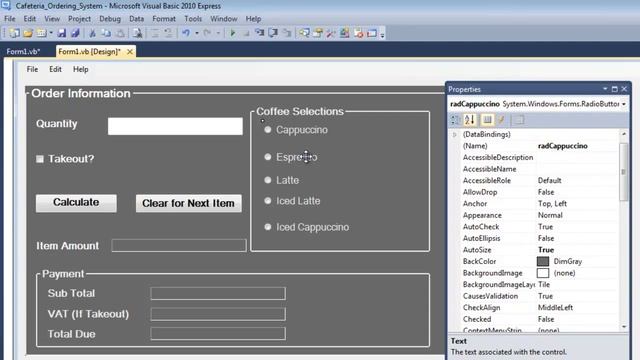Select the Checked property row
Screen dimensions: 640x360
tap(537, 319)
